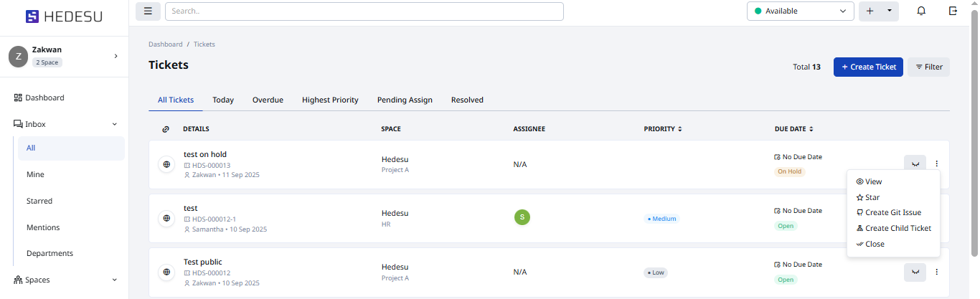Switch to the Overdue tab

268,100
